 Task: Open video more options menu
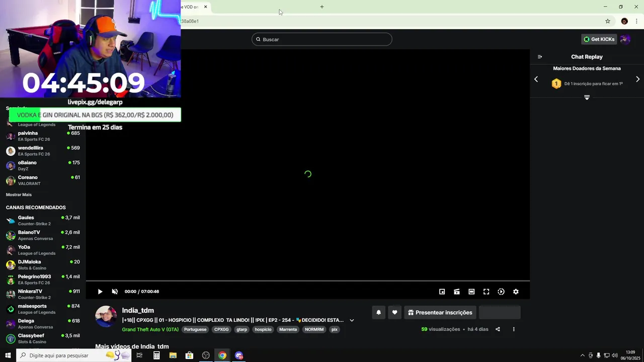tap(514, 329)
